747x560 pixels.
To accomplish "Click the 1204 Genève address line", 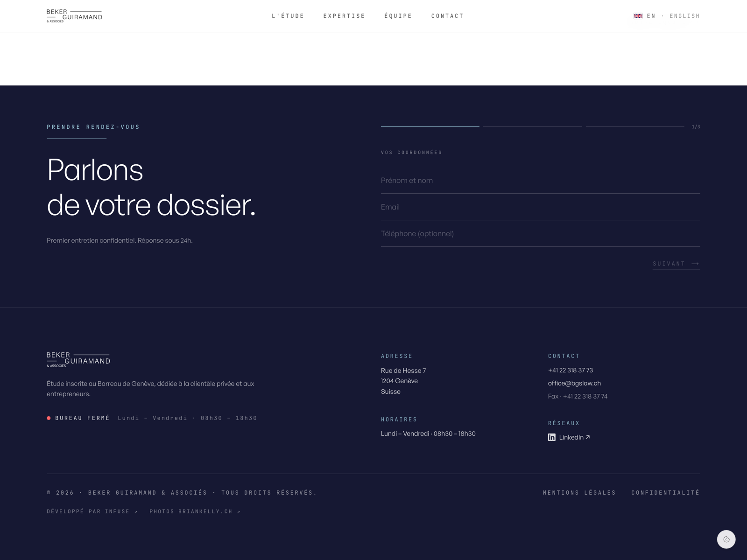I will [x=399, y=381].
